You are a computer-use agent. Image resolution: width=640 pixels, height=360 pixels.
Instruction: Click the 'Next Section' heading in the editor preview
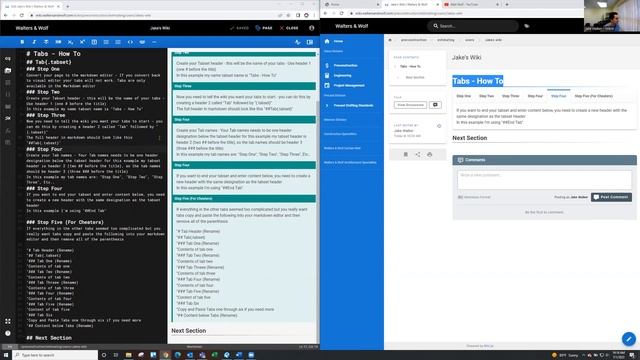(189, 331)
